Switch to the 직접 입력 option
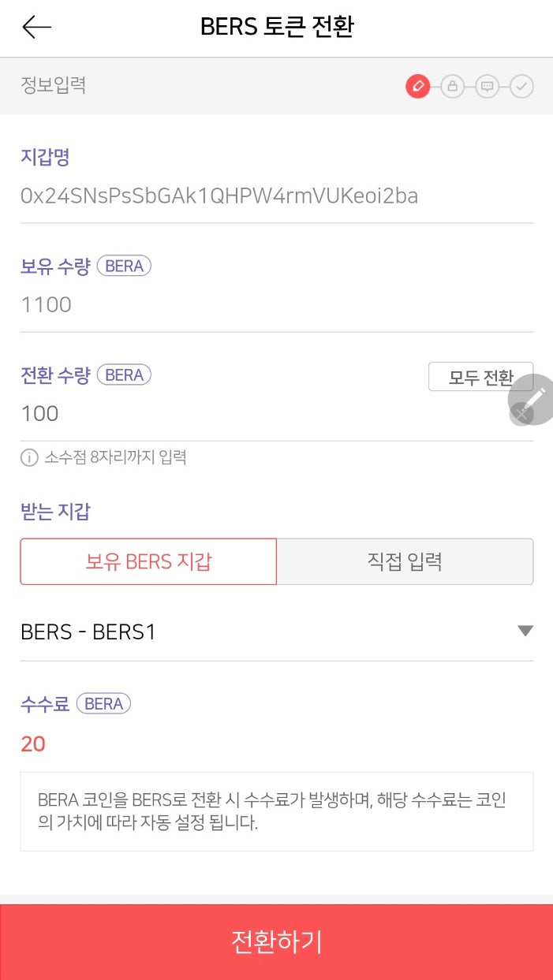553x980 pixels. (405, 561)
